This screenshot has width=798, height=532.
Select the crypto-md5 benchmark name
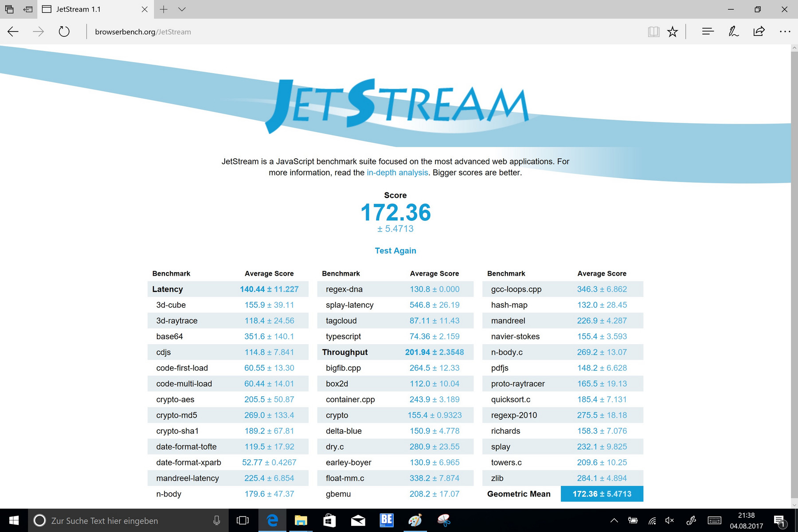click(176, 415)
